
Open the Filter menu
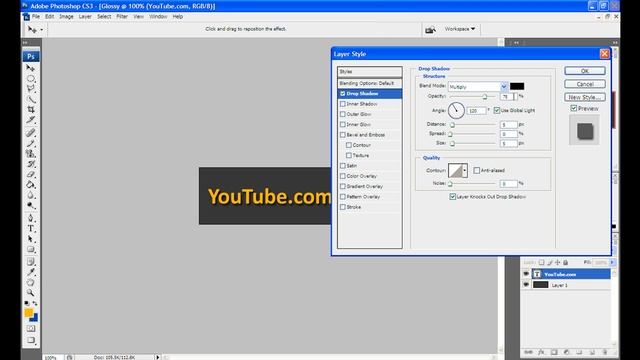tap(122, 17)
